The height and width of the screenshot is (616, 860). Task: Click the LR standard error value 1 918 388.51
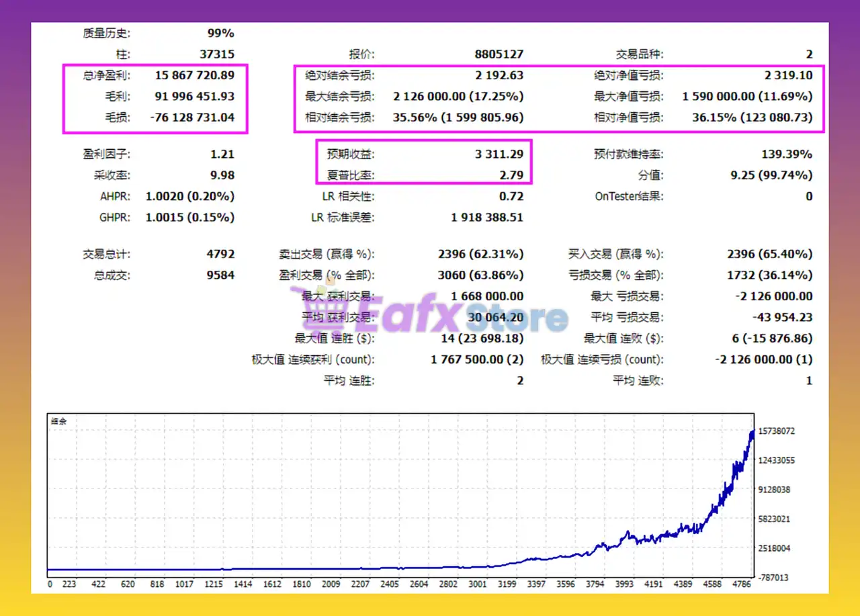click(x=486, y=218)
